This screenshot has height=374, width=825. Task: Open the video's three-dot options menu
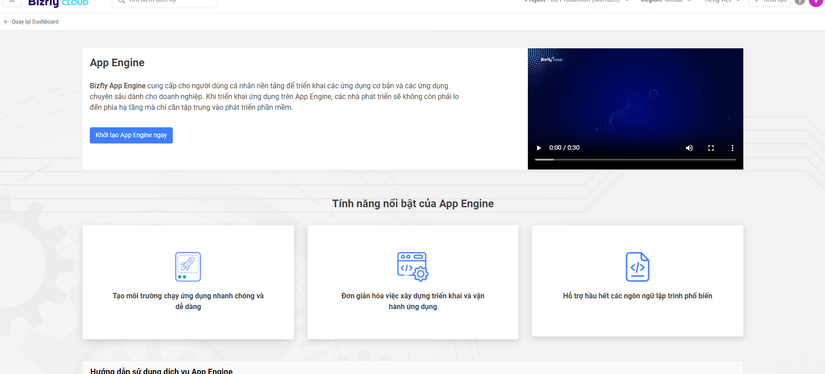tap(732, 148)
